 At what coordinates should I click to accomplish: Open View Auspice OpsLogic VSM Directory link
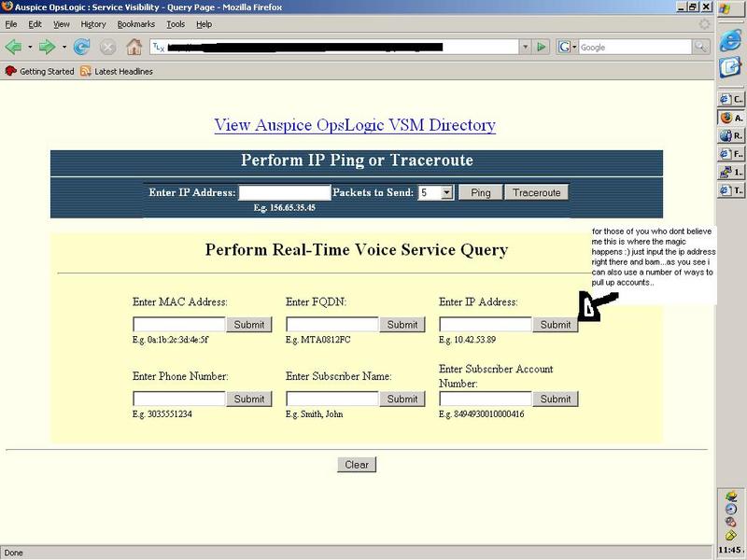tap(355, 125)
